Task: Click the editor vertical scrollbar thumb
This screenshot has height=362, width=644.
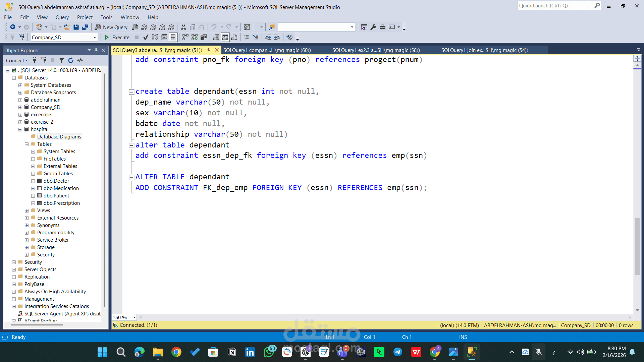Action: (x=637, y=246)
